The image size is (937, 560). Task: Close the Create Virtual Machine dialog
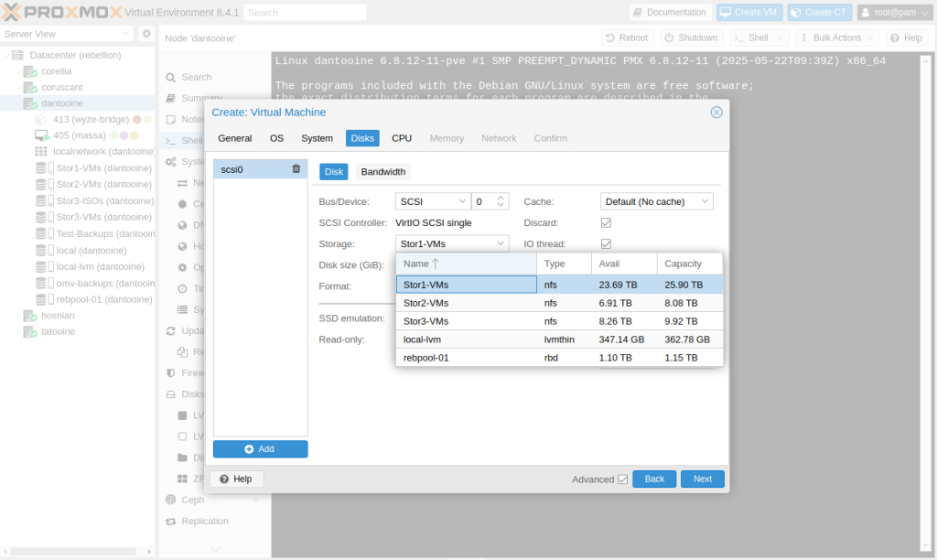point(716,113)
